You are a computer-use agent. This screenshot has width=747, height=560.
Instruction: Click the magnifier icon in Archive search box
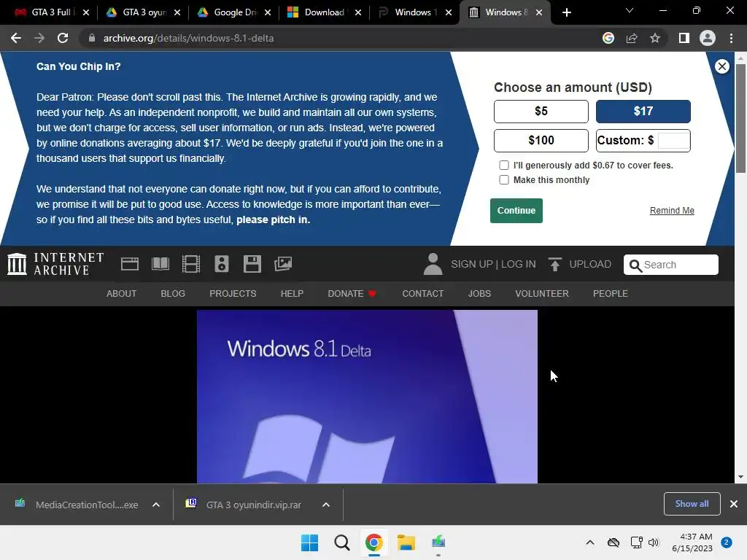pos(635,265)
